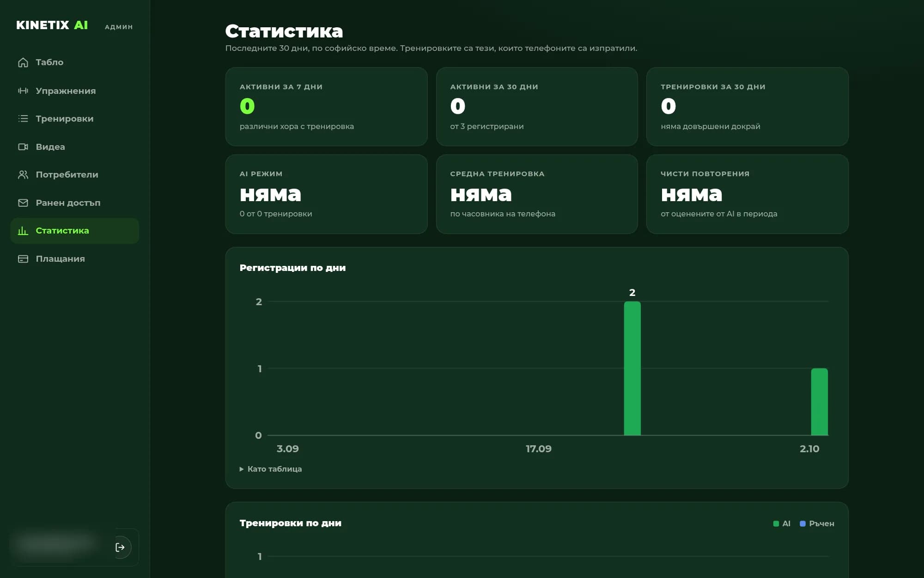Click the KINETIX AI logo

click(52, 25)
